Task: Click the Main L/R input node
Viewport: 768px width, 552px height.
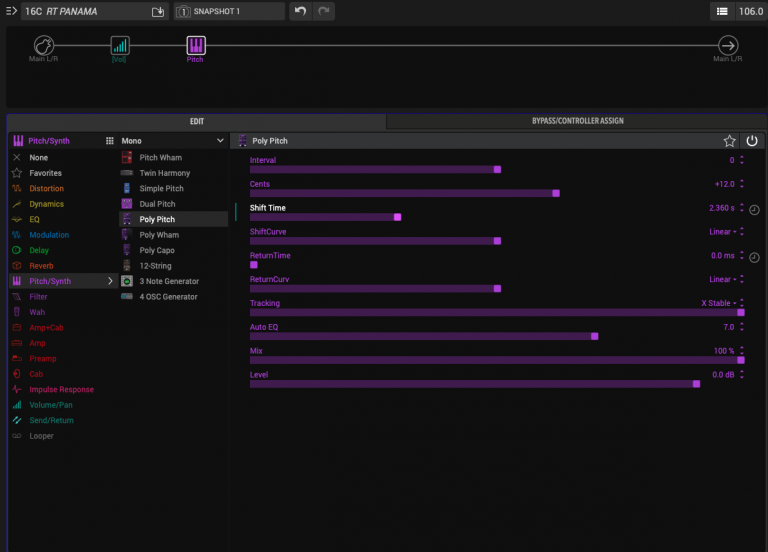Action: (x=43, y=46)
